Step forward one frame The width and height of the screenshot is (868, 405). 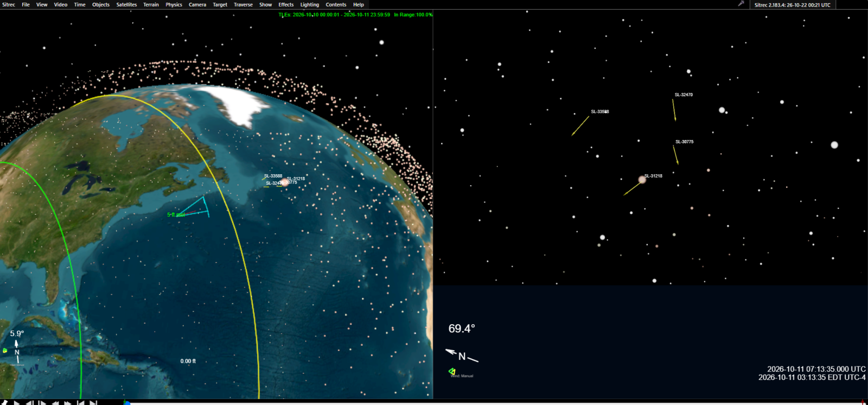click(x=42, y=402)
